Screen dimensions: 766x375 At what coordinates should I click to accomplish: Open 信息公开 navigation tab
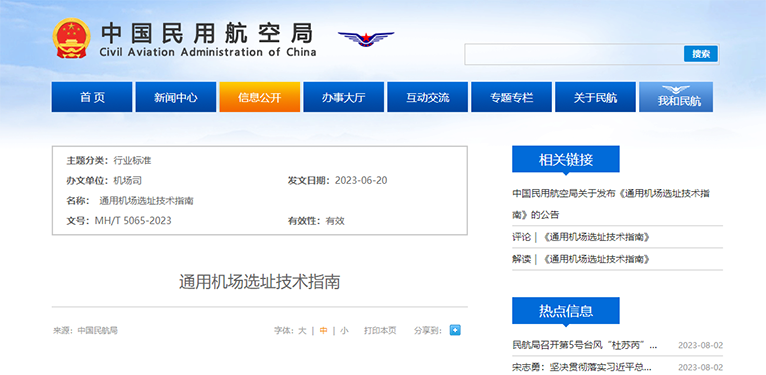(x=260, y=97)
